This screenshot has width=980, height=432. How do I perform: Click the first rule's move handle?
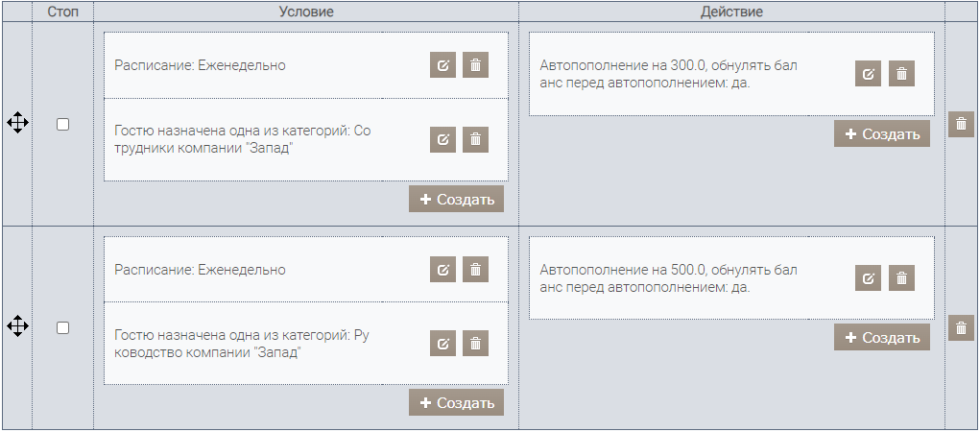(x=17, y=123)
